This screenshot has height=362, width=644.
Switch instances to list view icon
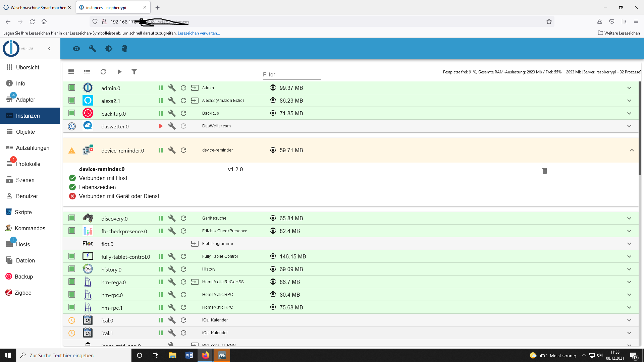(87, 72)
